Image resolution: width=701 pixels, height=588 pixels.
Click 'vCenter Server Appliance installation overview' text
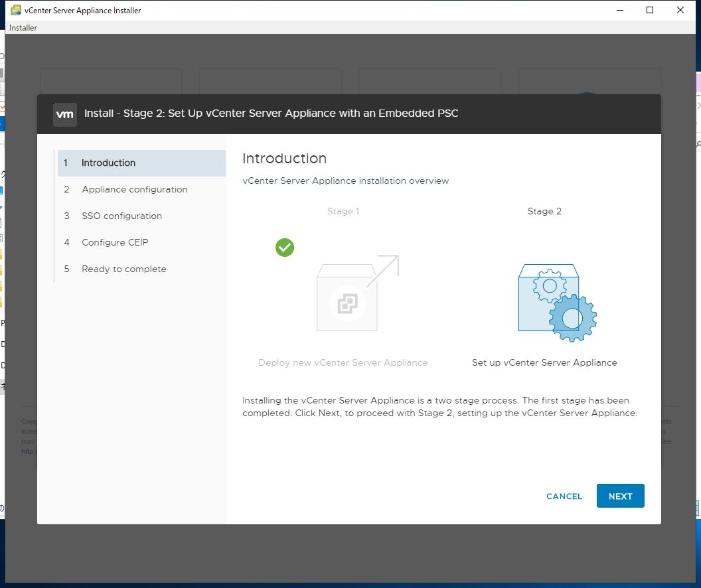[346, 181]
